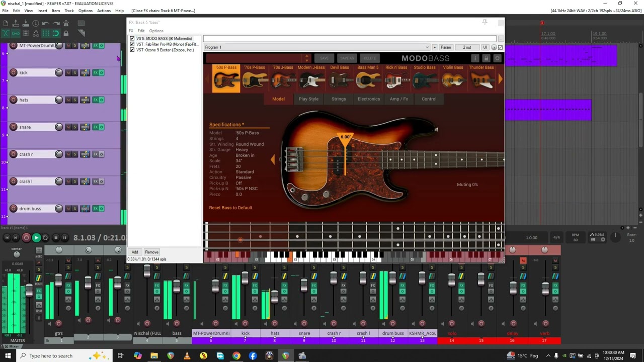Image resolution: width=644 pixels, height=362 pixels.
Task: Toggle plugin bypass checkbox beside UI button
Action: pos(500,47)
